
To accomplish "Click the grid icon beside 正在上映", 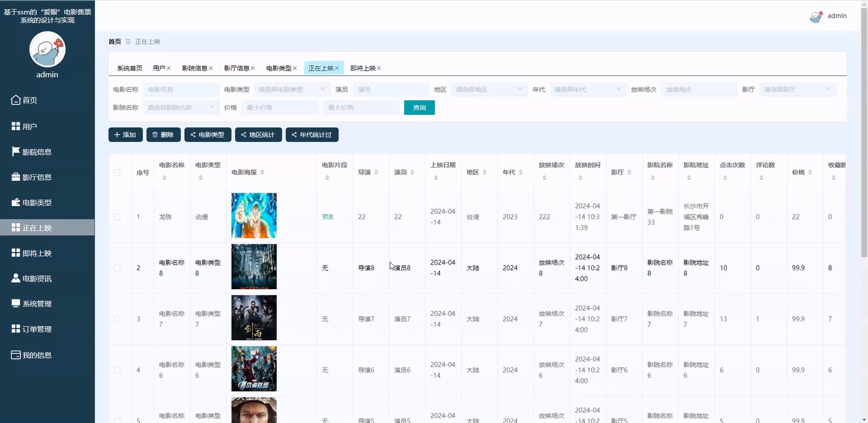I will (x=15, y=227).
